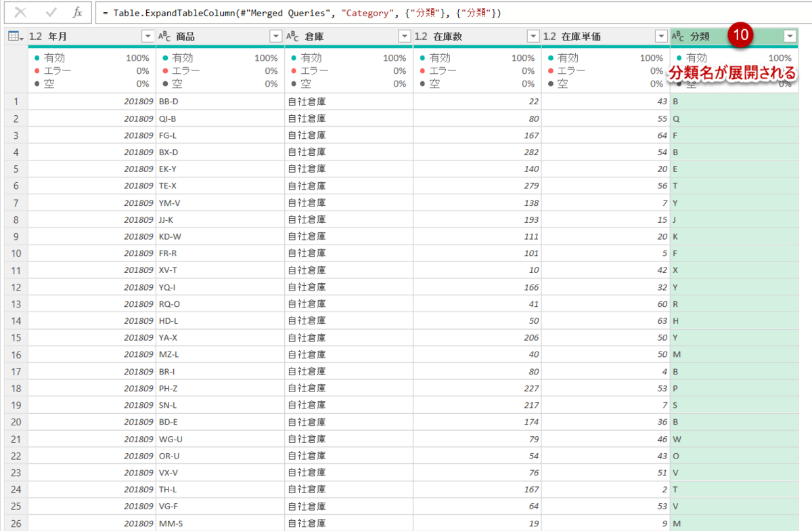The image size is (812, 531).
Task: Click the 1.2 data type icon on 在庫単価 column
Action: [x=549, y=35]
